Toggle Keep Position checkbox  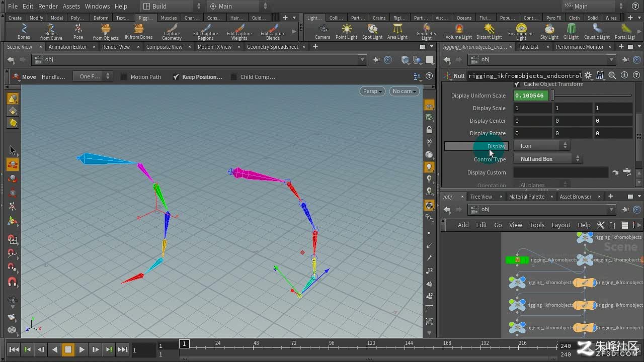click(x=176, y=77)
